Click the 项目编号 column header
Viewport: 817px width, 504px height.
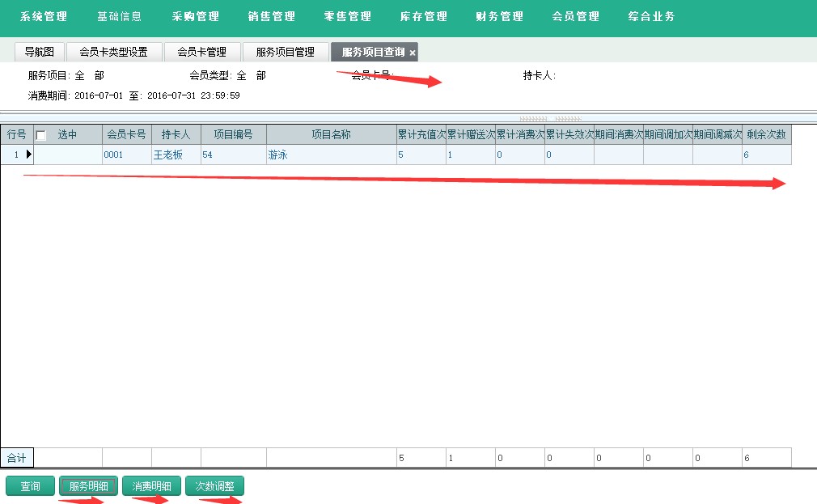click(x=234, y=134)
